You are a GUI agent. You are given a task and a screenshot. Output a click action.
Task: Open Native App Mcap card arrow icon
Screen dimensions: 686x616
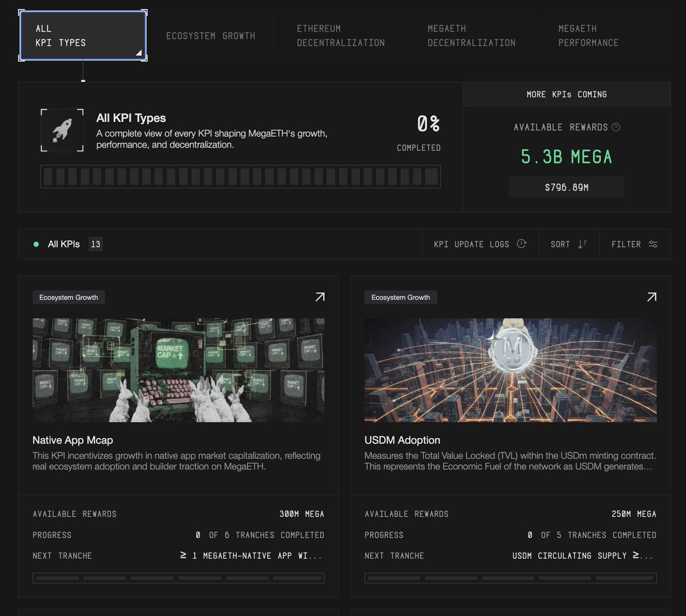click(x=320, y=297)
